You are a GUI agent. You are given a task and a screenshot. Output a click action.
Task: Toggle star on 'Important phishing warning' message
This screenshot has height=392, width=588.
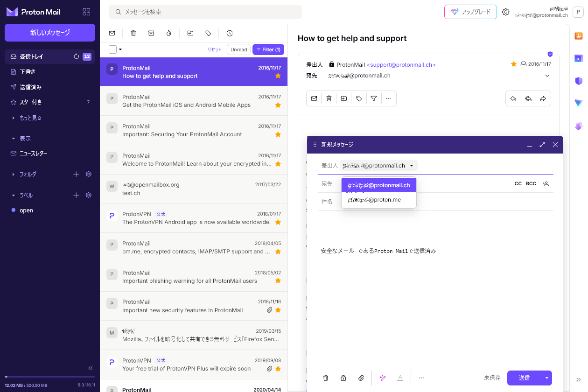[278, 281]
